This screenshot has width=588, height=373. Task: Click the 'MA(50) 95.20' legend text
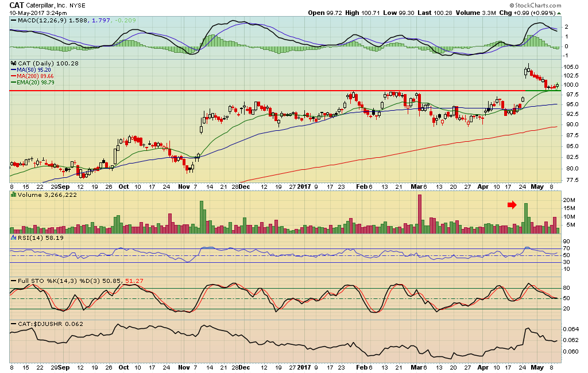[34, 70]
